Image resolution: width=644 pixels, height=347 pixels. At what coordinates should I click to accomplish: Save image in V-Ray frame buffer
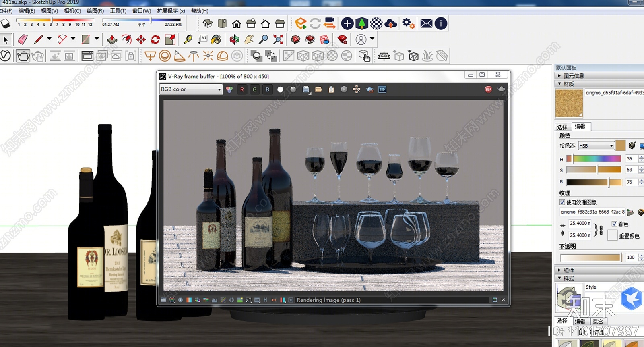click(x=306, y=89)
